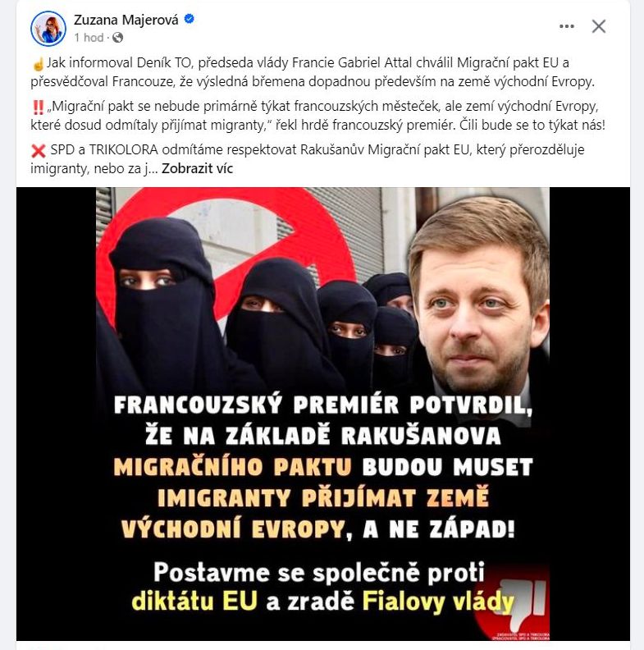Click the Zuzana Majerová name link

126,20
